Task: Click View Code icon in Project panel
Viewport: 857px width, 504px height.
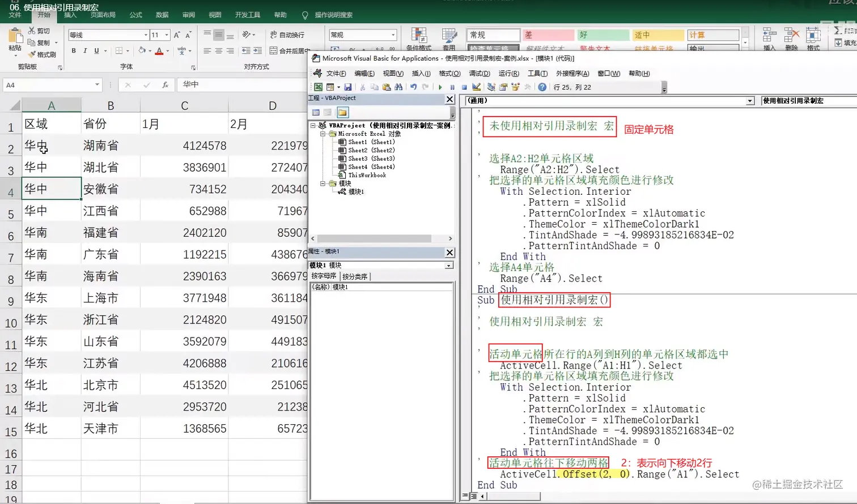Action: point(316,112)
